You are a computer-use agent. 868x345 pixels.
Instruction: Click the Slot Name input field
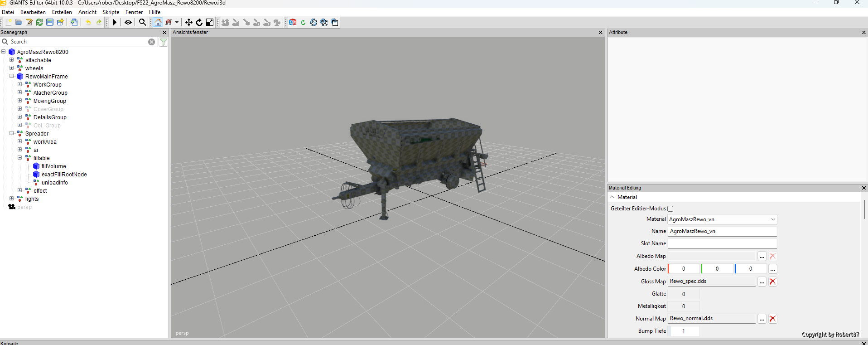pyautogui.click(x=722, y=243)
